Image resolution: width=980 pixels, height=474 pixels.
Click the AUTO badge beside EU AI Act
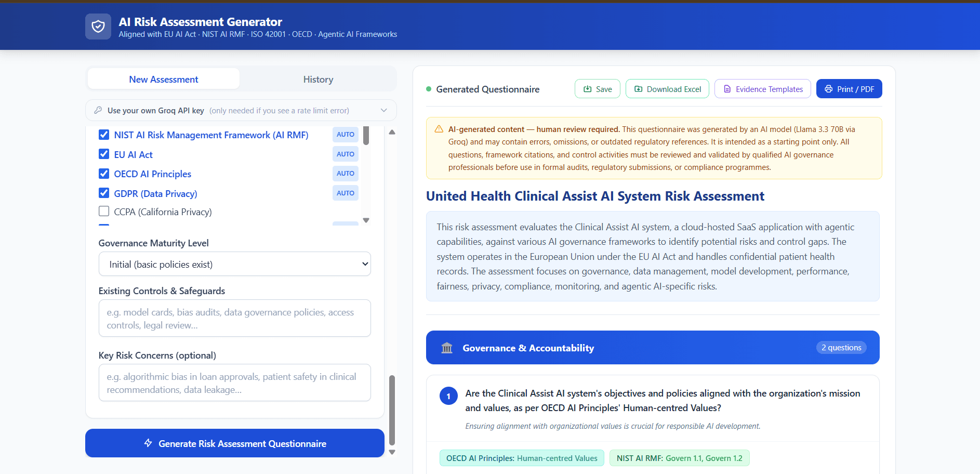346,154
